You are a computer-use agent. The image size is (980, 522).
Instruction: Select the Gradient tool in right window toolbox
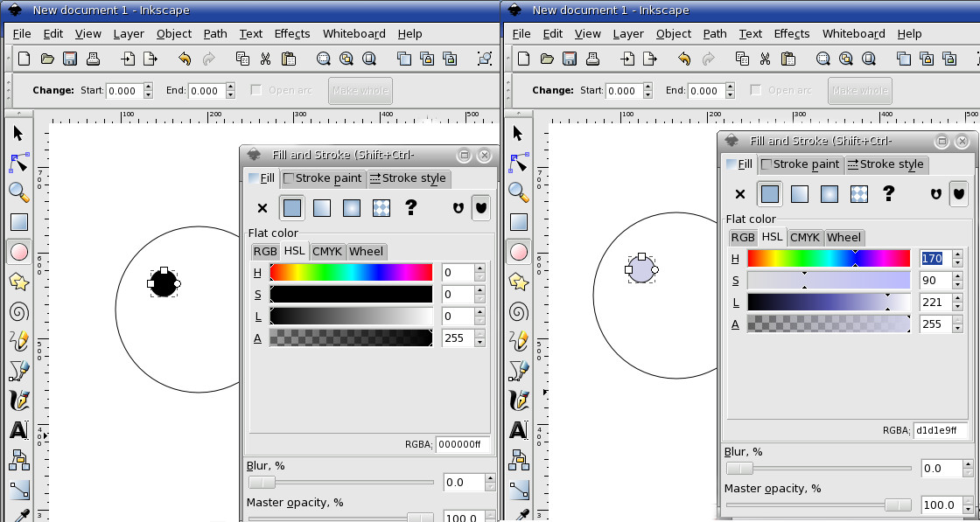(x=519, y=490)
